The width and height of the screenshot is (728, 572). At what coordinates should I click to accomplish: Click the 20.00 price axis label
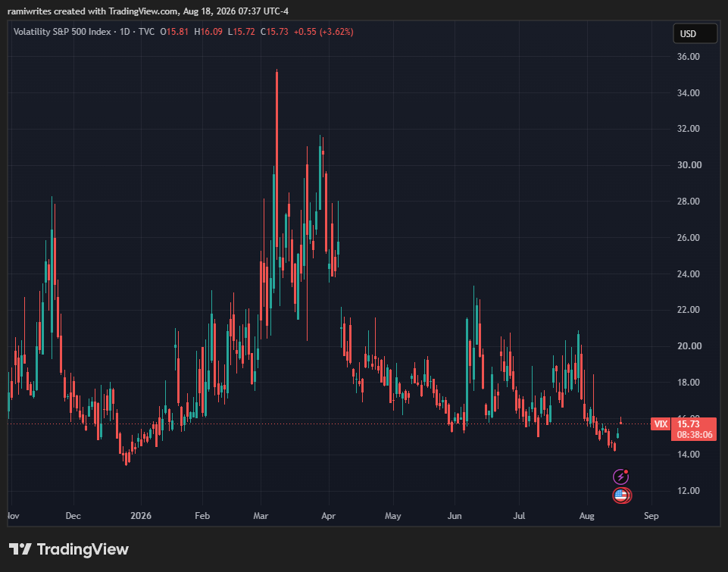click(689, 346)
